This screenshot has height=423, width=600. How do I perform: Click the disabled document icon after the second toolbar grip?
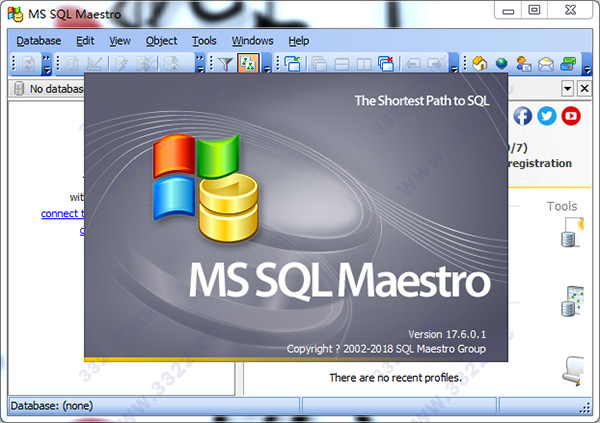(72, 64)
